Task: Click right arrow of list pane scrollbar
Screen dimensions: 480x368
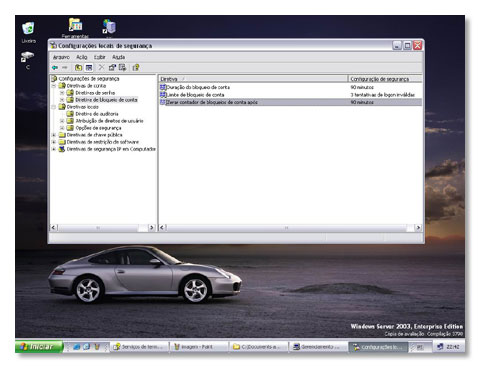Action: click(x=418, y=228)
